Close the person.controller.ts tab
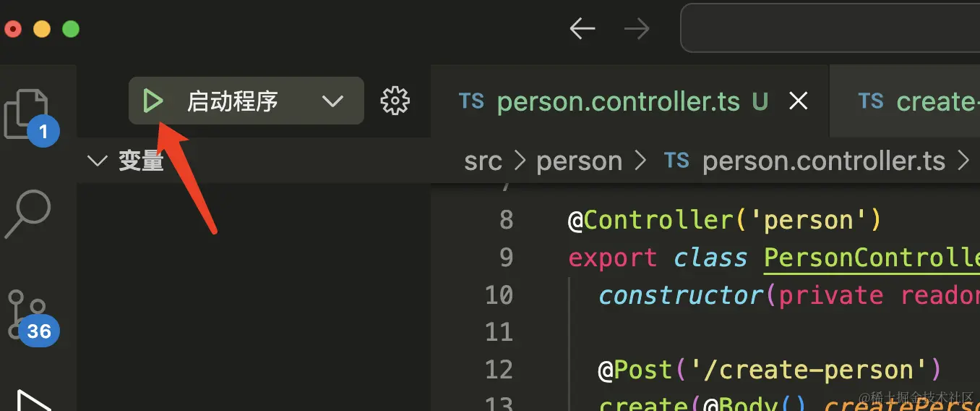The width and height of the screenshot is (980, 411). [798, 101]
